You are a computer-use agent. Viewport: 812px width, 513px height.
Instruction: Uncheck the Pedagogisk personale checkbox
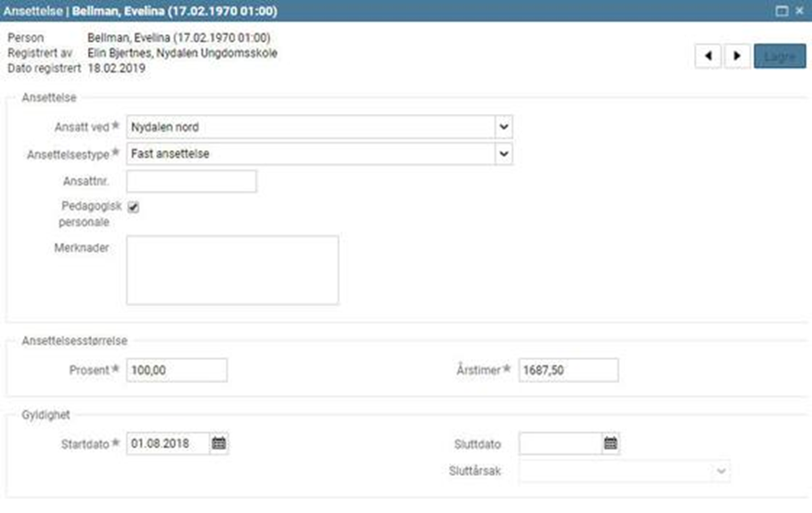pos(134,208)
